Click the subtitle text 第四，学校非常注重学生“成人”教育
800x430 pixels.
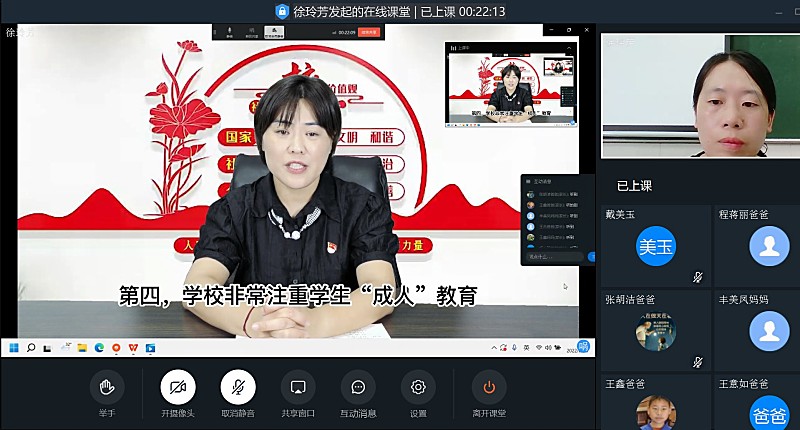[298, 296]
